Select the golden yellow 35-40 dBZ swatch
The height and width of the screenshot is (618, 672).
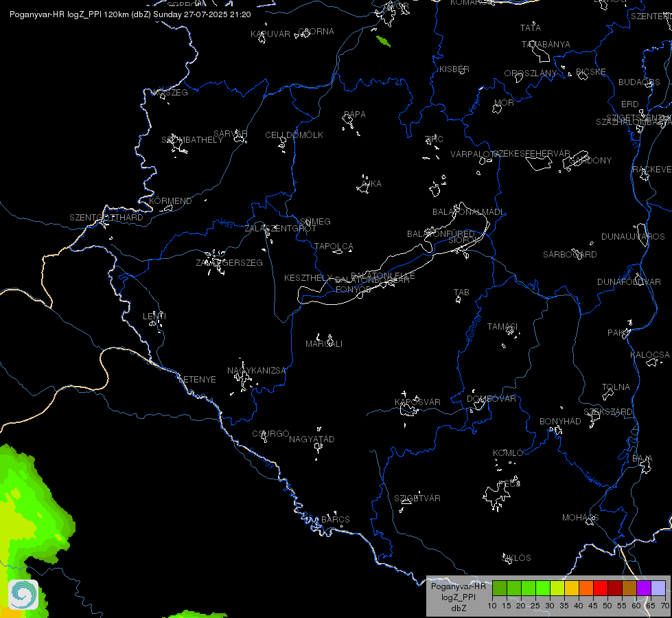[x=572, y=588]
